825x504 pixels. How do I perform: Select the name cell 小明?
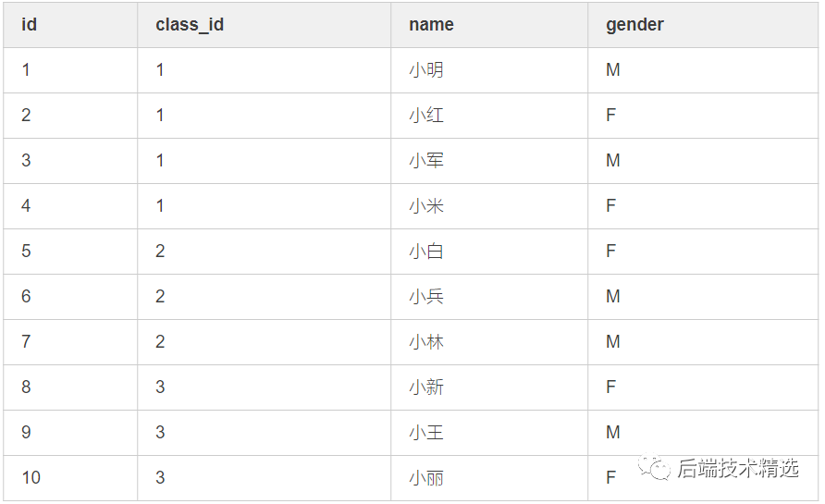click(426, 70)
